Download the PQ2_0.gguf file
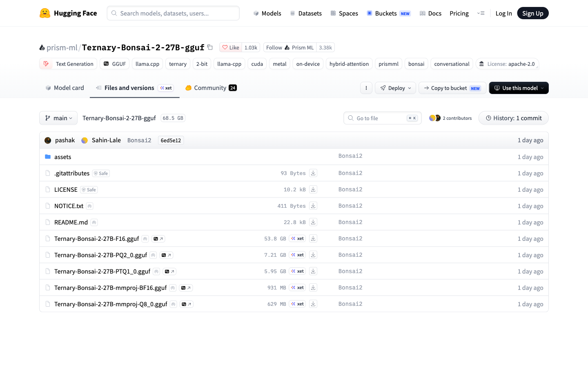 (x=313, y=255)
